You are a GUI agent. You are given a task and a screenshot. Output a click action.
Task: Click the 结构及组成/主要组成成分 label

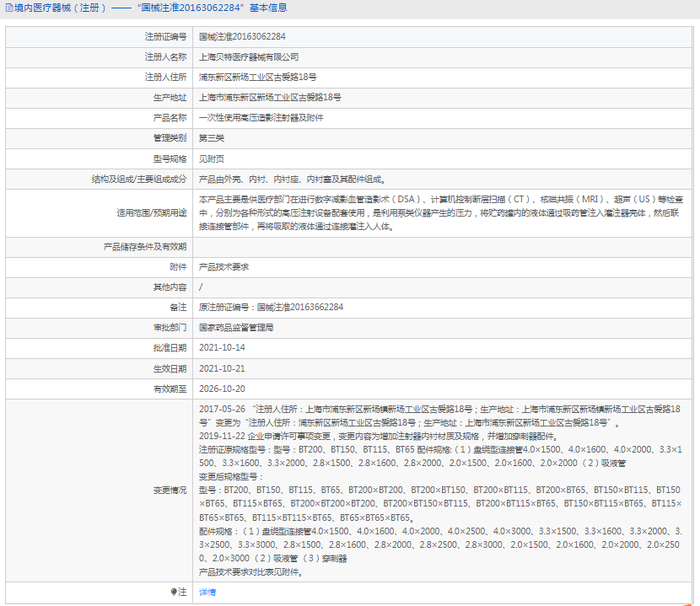click(x=139, y=179)
